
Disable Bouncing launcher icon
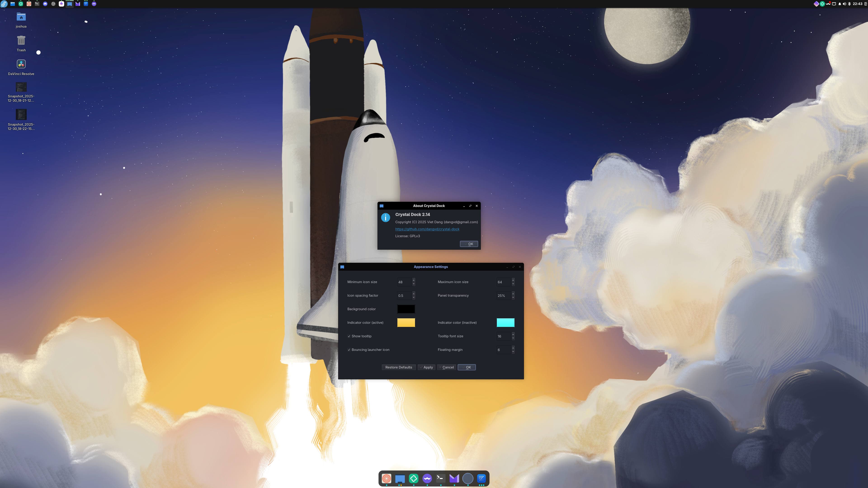349,350
